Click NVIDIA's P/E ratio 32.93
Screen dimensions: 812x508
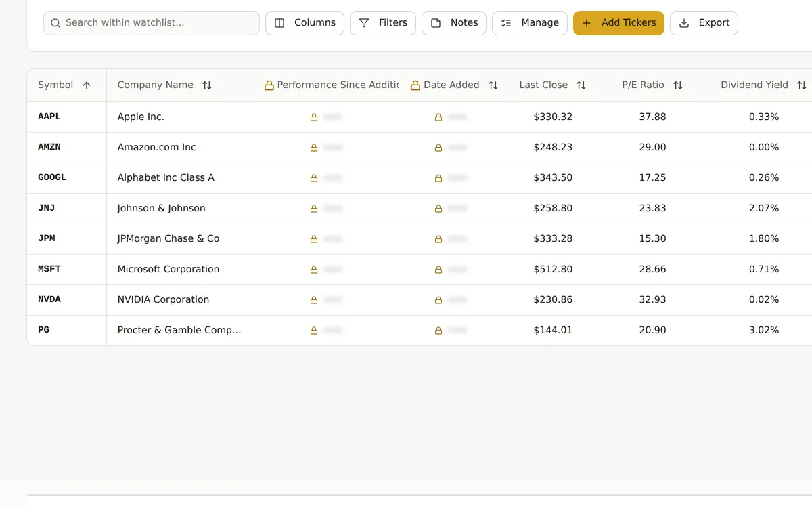[652, 299]
